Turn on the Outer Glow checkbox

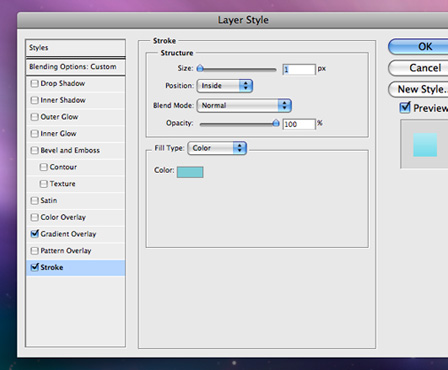click(x=34, y=117)
